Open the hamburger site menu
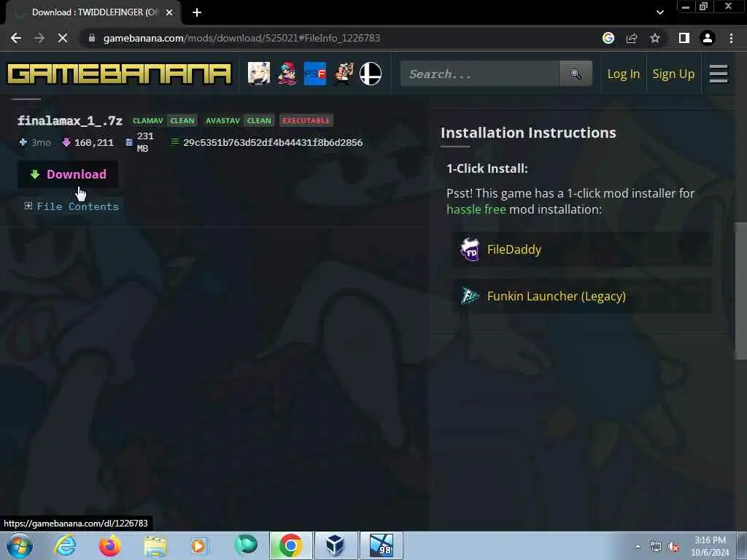Screen dimensions: 747x560 [x=719, y=74]
